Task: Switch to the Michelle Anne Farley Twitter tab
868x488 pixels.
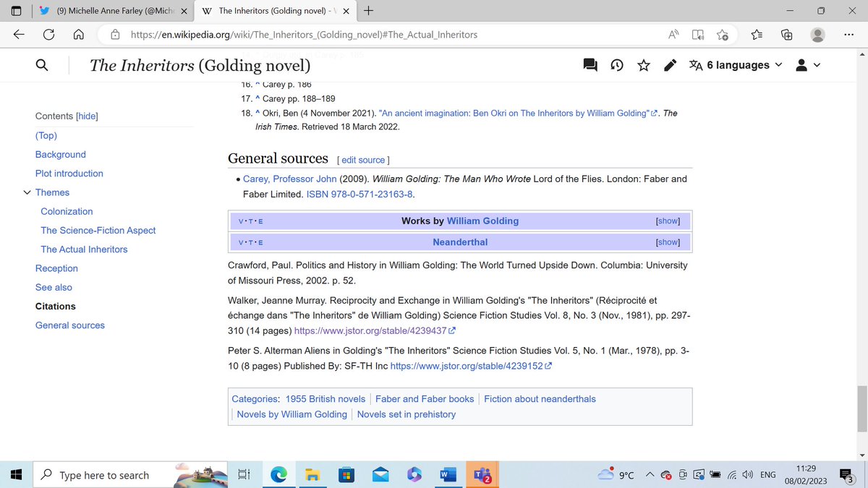Action: (114, 11)
